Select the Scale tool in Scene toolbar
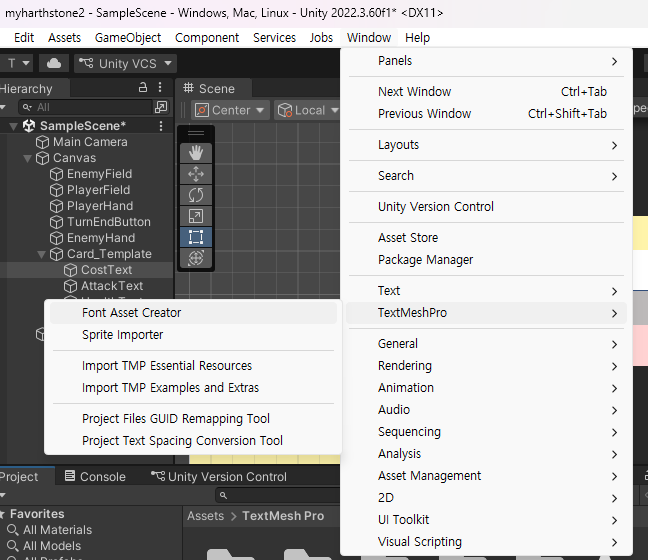 point(196,216)
